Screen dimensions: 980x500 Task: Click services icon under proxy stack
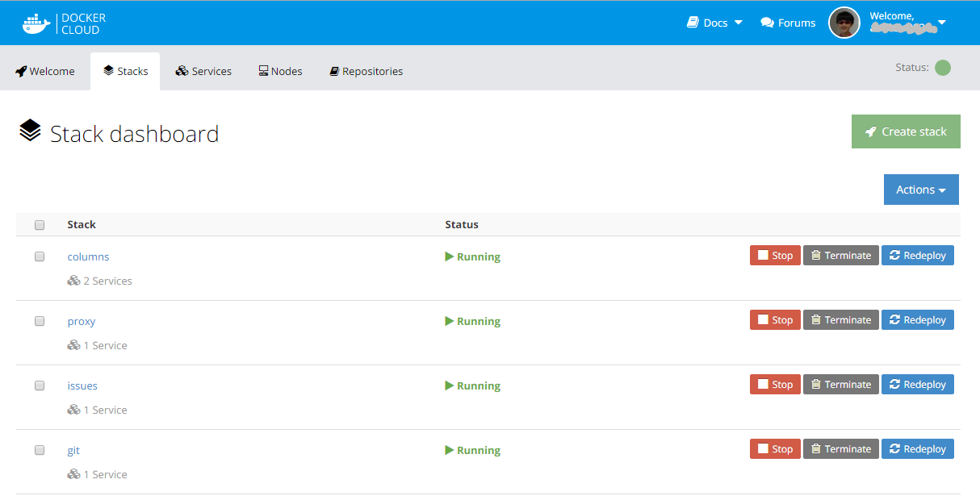point(73,345)
